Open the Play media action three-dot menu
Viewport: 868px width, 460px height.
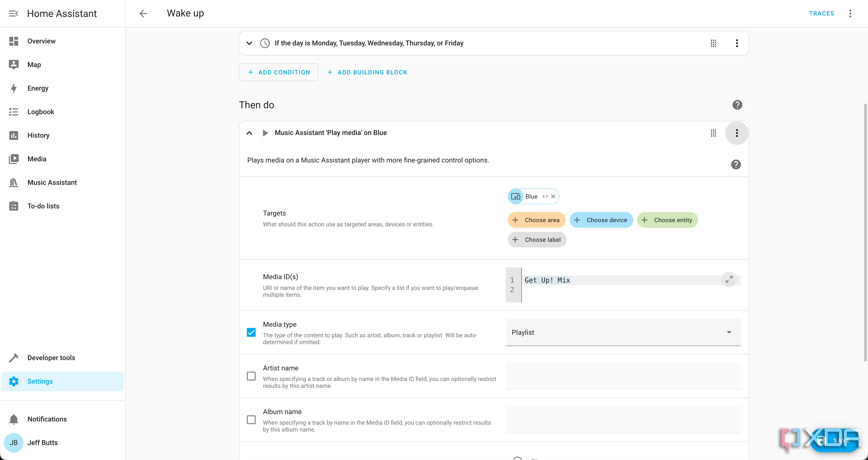(737, 133)
